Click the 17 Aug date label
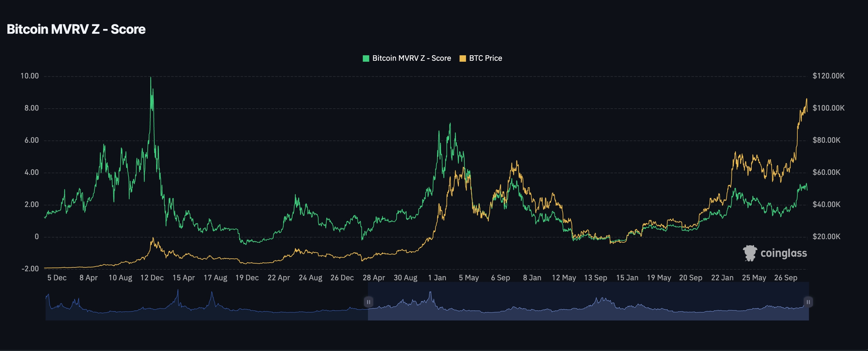 215,278
